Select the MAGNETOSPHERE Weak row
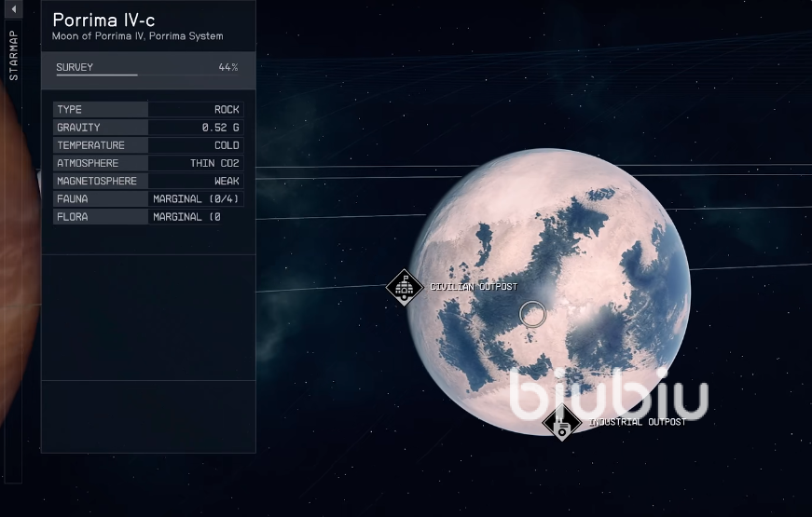 pos(147,181)
